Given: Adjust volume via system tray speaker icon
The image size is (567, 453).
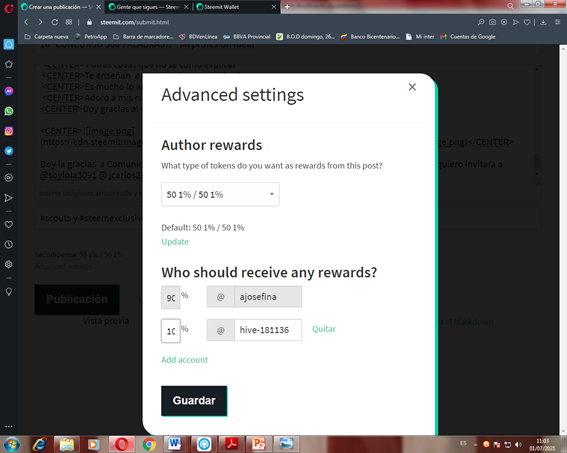Looking at the screenshot, I should (x=519, y=445).
